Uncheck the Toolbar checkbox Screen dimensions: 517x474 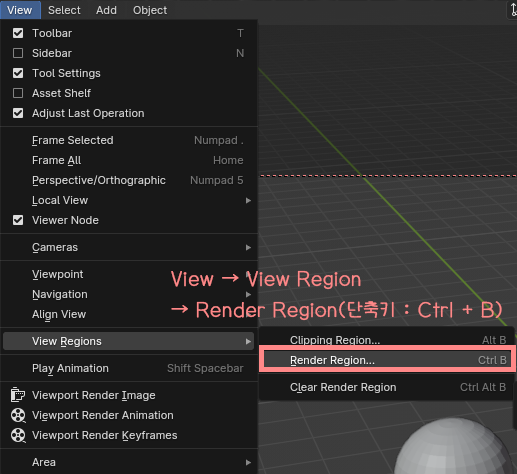(x=18, y=33)
